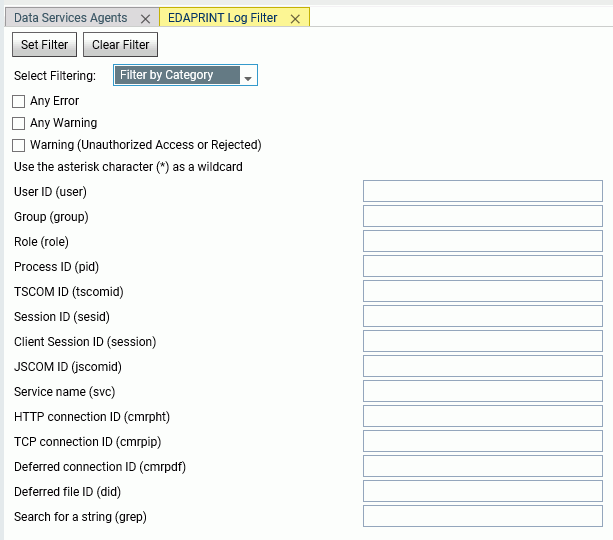
Task: Focus the Deferred connection ID (cmrpdf) field
Action: click(483, 466)
